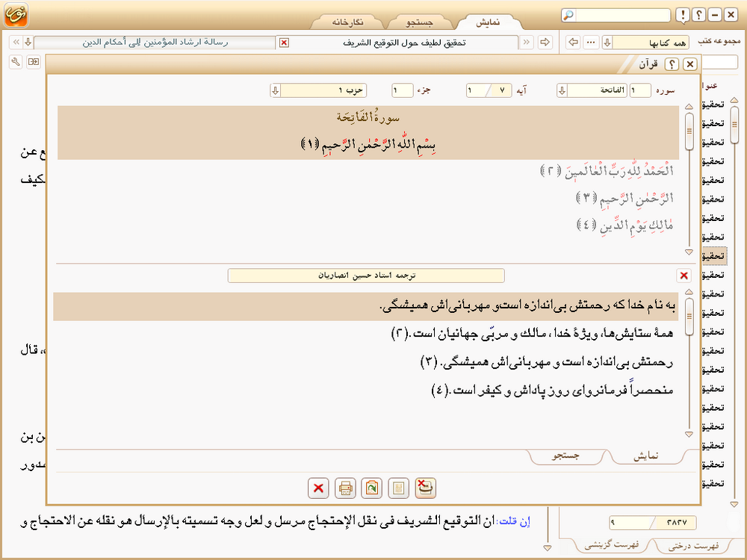Viewport: 747px width, 560px height.
Task: Click the print icon in dialog toolbar
Action: (x=345, y=488)
